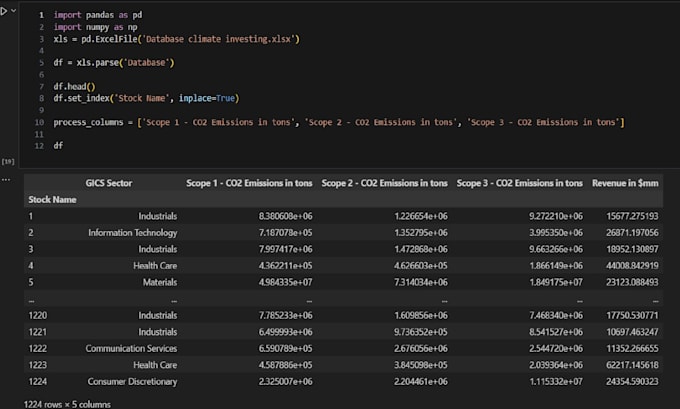Image resolution: width=680 pixels, height=409 pixels.
Task: Click the import pandas line 1
Action: coord(98,15)
